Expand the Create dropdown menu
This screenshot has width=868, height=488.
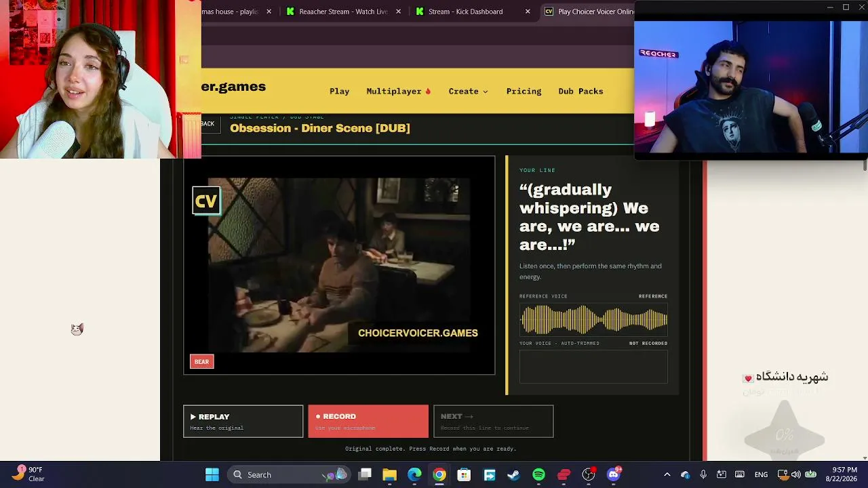pyautogui.click(x=468, y=91)
